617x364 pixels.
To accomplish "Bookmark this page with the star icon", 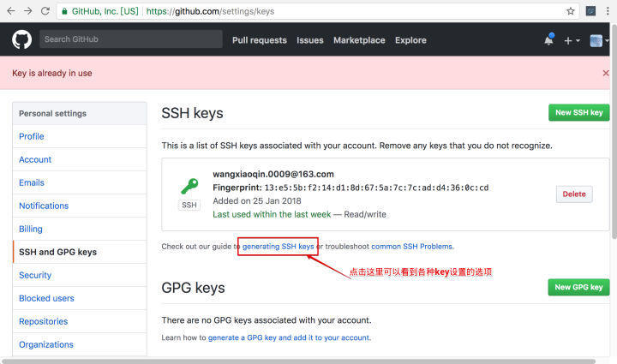I will pyautogui.click(x=571, y=11).
